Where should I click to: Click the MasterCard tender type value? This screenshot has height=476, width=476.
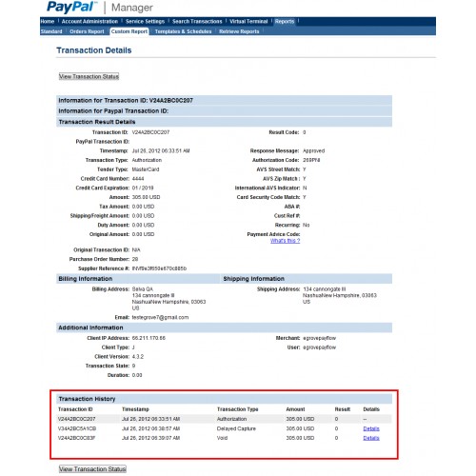[x=146, y=169]
